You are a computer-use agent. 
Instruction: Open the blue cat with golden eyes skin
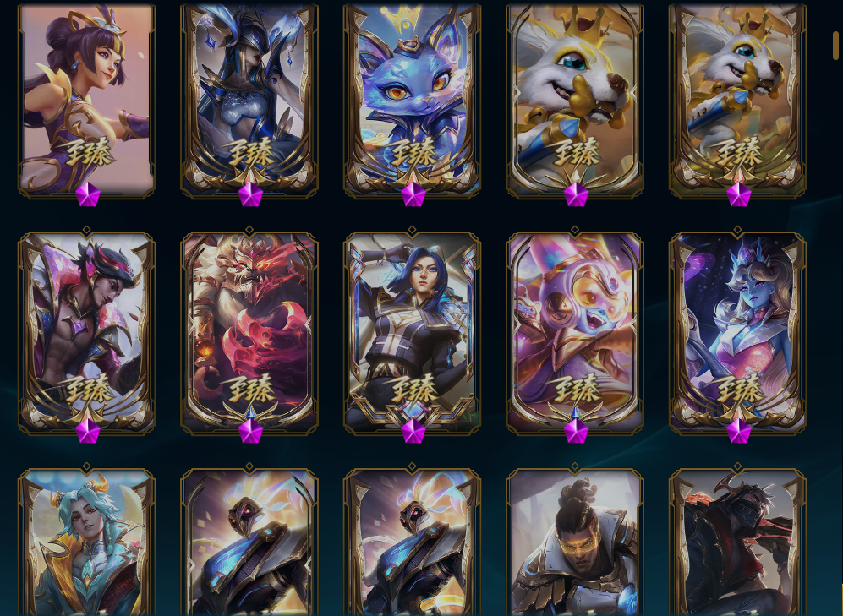413,100
